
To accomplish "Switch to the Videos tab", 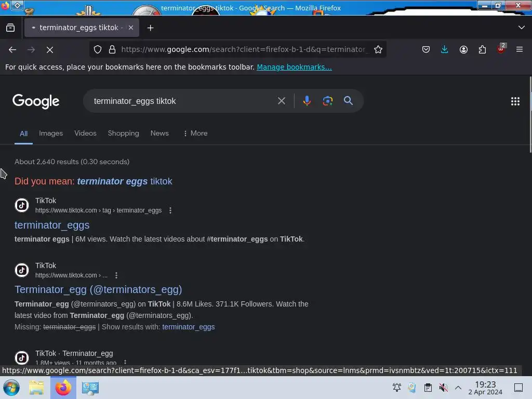I will click(x=86, y=134).
